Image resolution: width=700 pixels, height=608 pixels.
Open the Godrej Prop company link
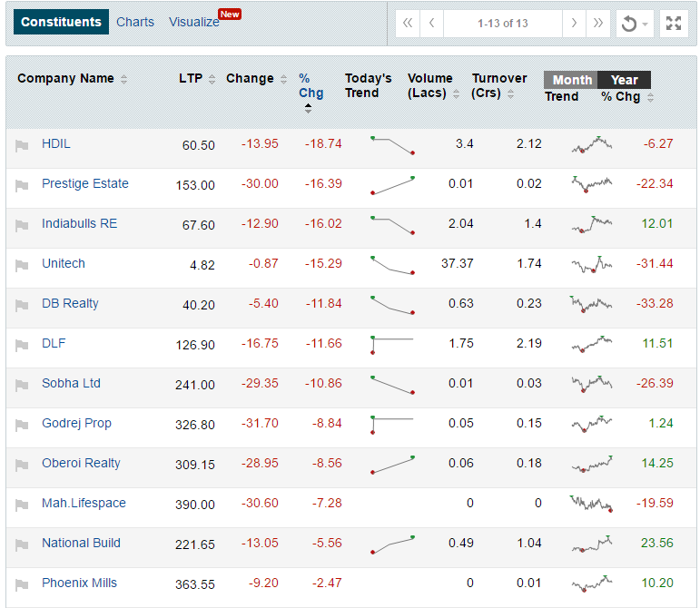point(76,423)
